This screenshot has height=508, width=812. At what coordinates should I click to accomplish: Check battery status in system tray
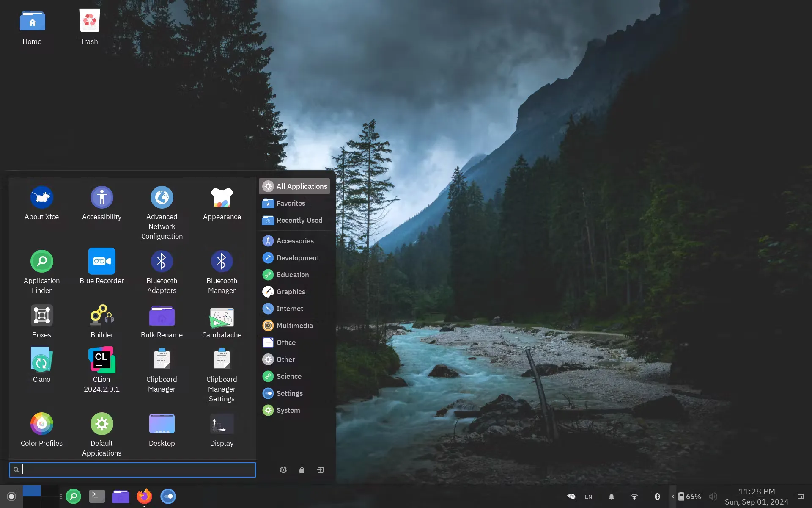(x=689, y=496)
